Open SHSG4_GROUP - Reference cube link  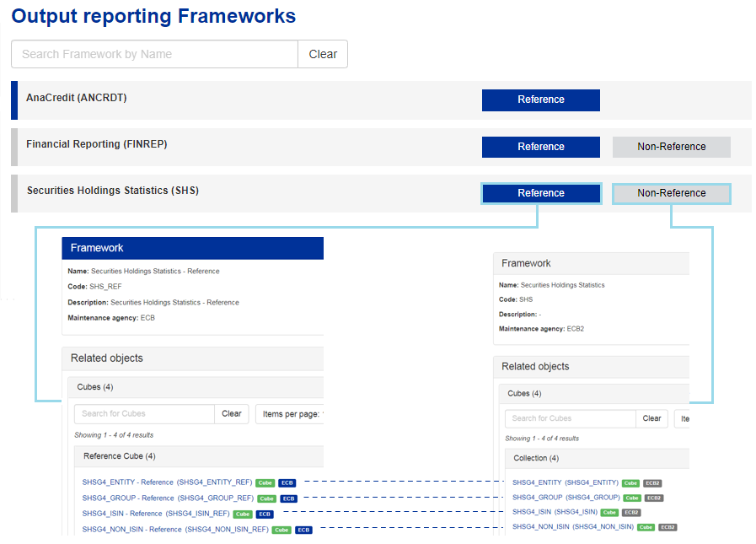coord(167,498)
